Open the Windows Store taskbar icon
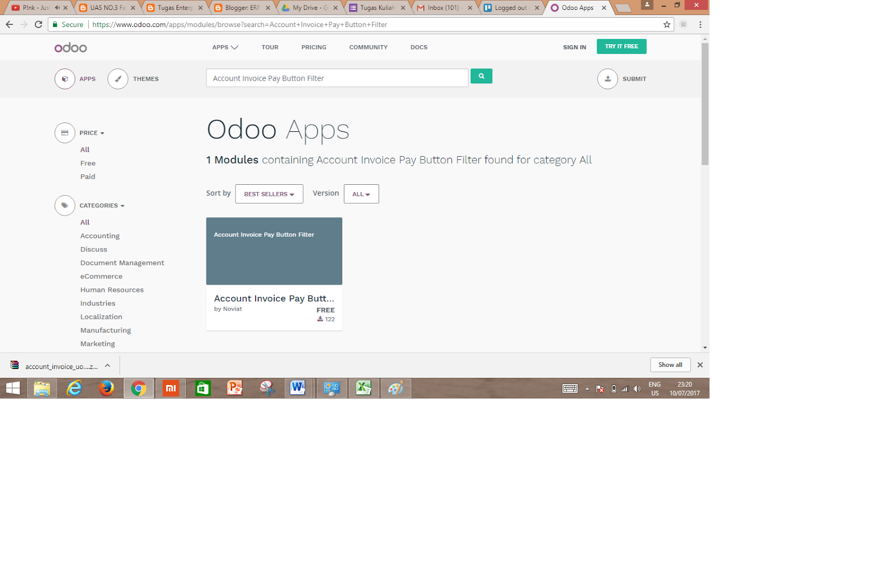This screenshot has width=883, height=588. (x=203, y=388)
